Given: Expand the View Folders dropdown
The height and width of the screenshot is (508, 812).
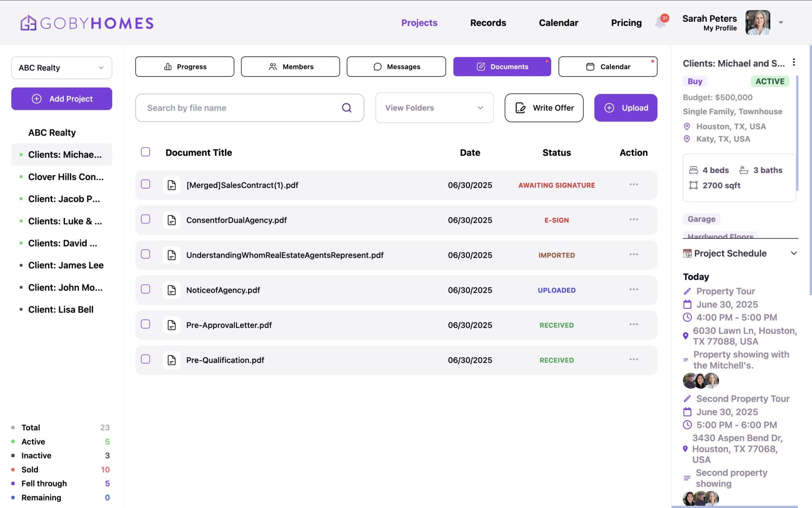Looking at the screenshot, I should coord(434,108).
